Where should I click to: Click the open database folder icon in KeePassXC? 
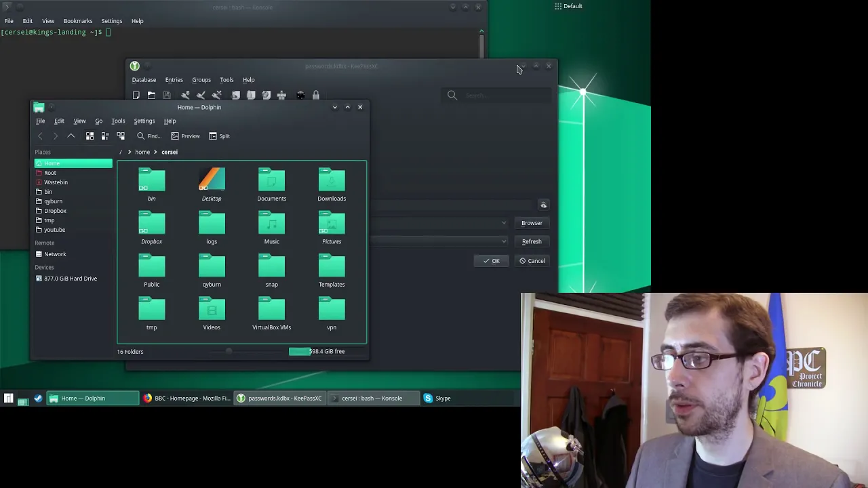coord(151,96)
